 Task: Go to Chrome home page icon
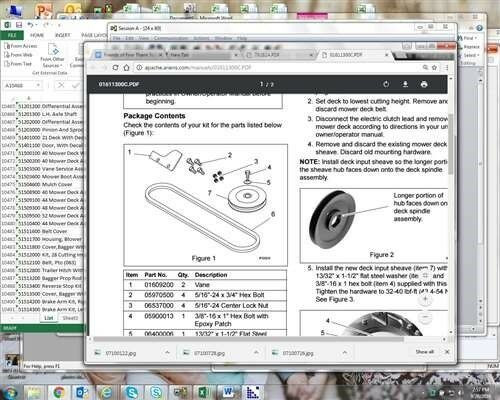126,67
